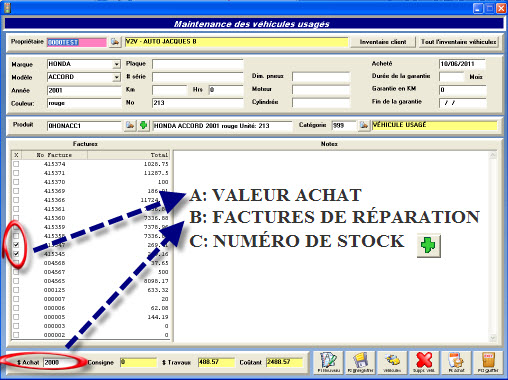Click the exit door Quitter icon
Image resolution: width=508 pixels, height=380 pixels.
click(488, 362)
